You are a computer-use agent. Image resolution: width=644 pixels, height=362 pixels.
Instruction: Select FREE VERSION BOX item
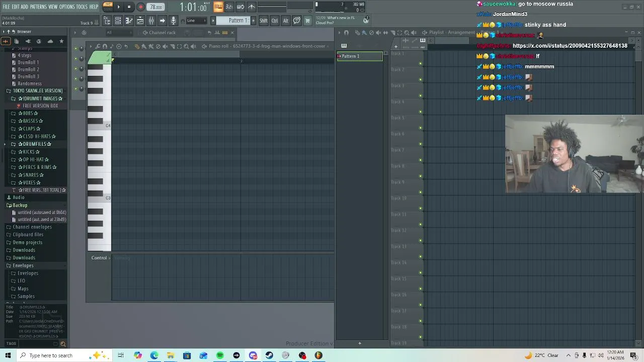pos(40,106)
